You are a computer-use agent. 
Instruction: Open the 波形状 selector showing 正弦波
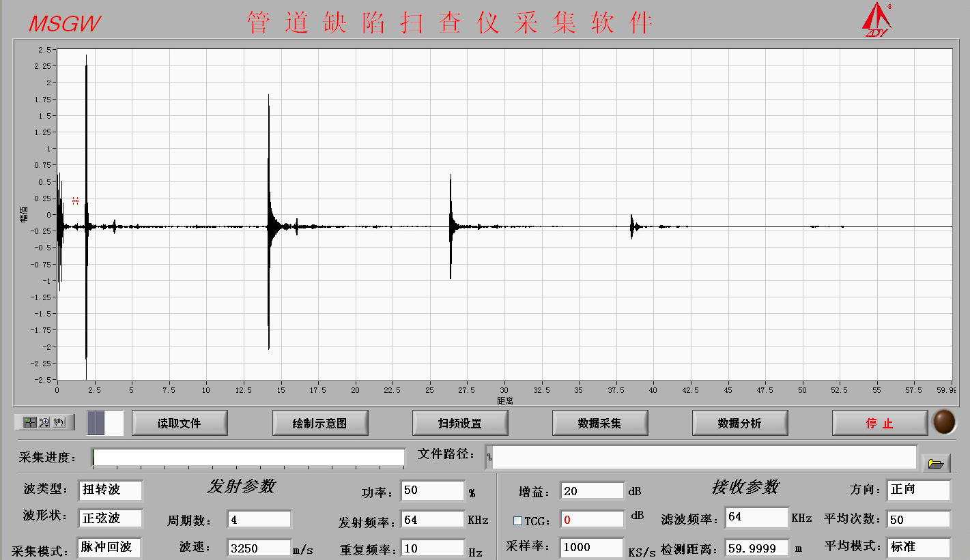coord(110,518)
